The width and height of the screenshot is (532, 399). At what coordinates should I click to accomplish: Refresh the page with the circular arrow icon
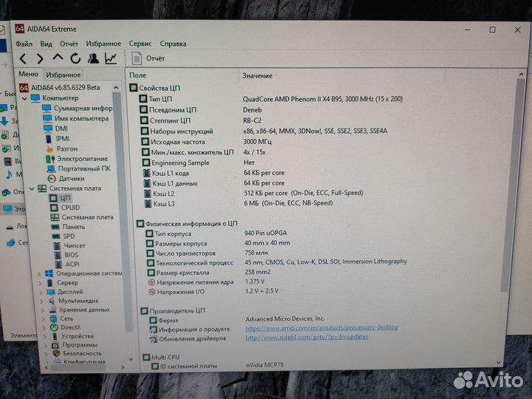click(75, 58)
